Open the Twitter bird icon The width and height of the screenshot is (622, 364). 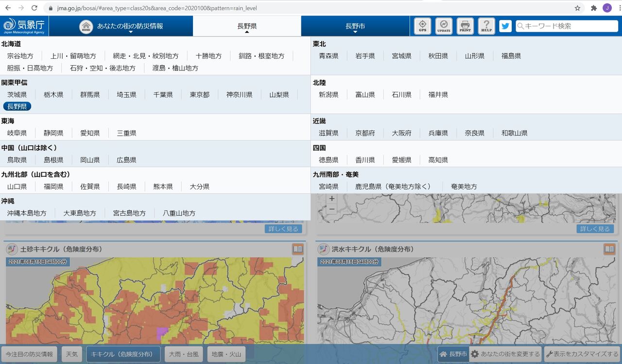pyautogui.click(x=506, y=26)
